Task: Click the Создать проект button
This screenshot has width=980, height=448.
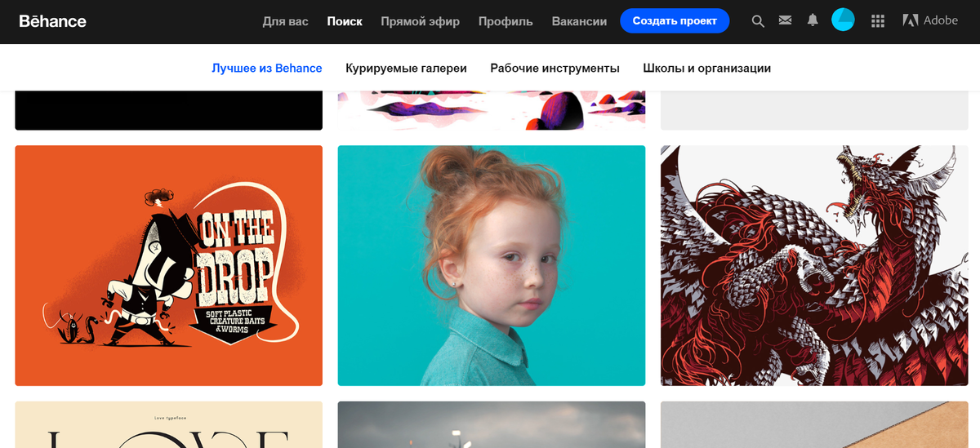Action: [674, 21]
